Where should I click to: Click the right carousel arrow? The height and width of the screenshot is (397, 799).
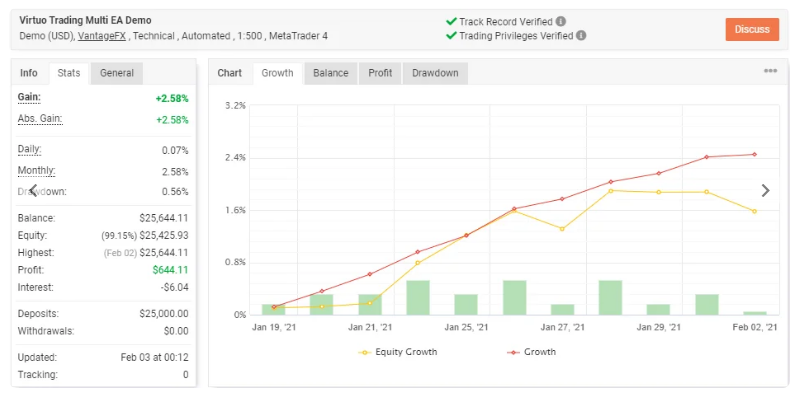pyautogui.click(x=765, y=191)
